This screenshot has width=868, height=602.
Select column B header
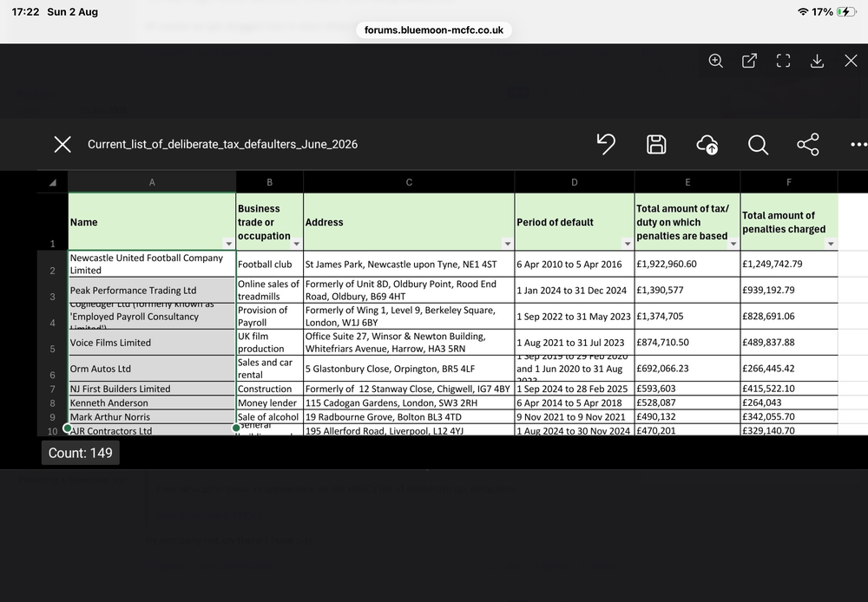[270, 182]
